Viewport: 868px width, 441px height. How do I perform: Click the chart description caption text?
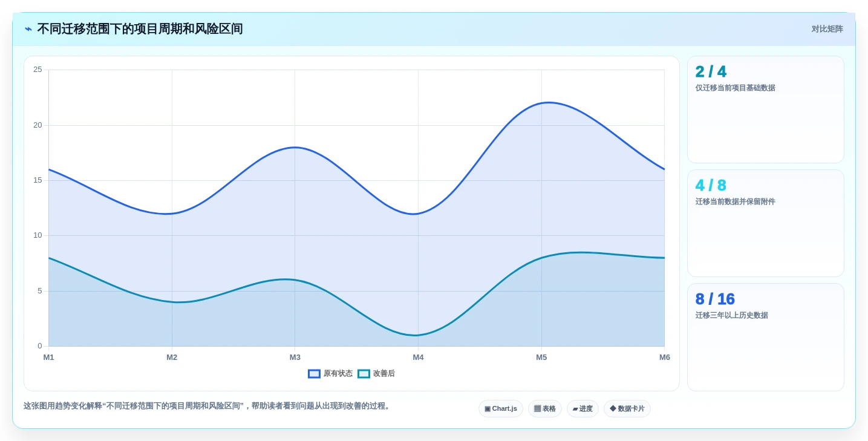point(208,406)
